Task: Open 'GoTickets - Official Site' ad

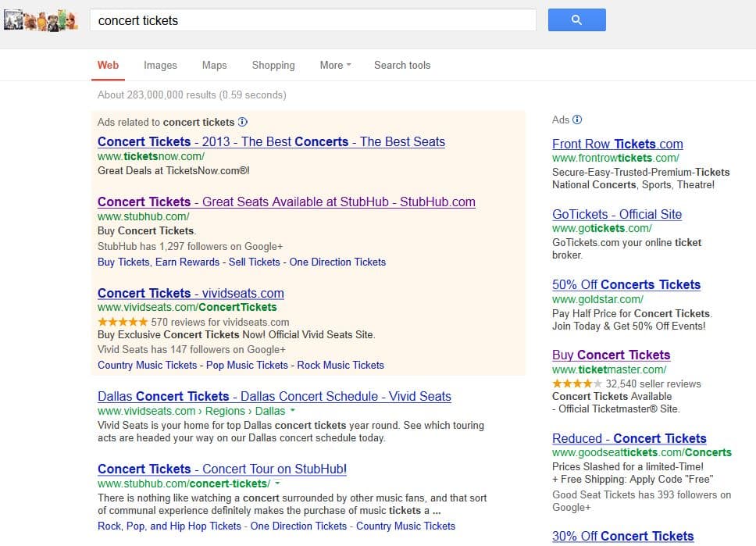Action: pos(617,214)
